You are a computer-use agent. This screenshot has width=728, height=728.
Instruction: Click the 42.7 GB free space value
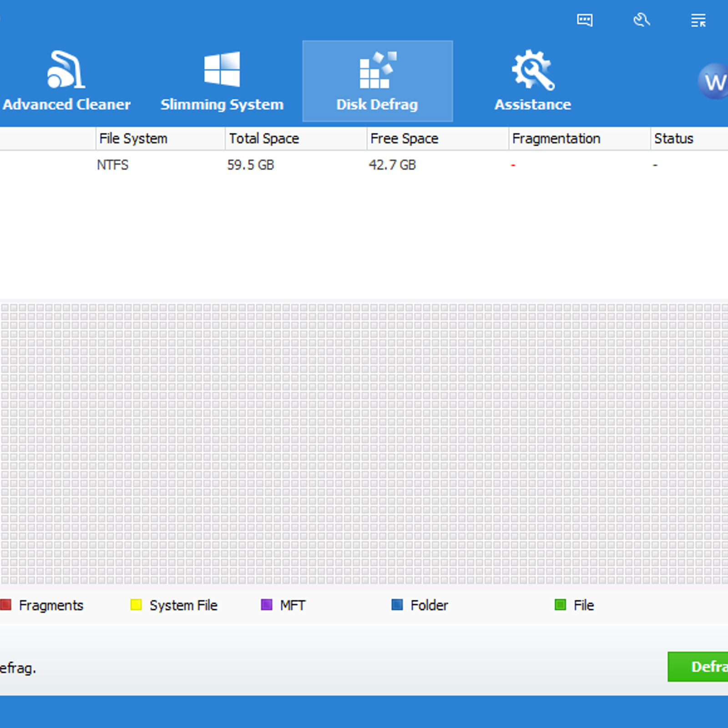point(392,165)
